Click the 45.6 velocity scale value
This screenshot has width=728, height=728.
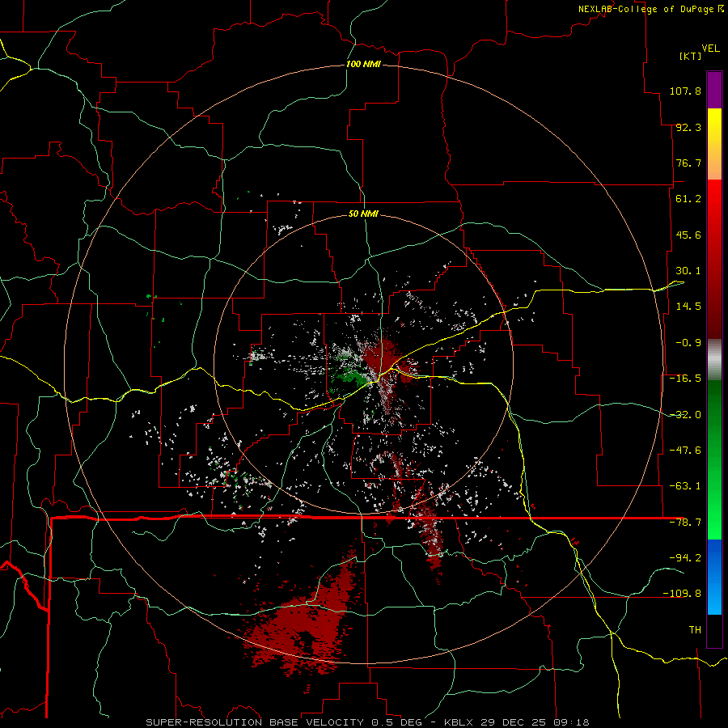point(688,235)
